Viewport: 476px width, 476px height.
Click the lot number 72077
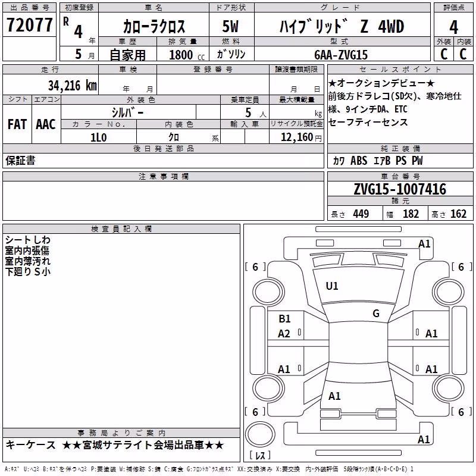(x=29, y=25)
